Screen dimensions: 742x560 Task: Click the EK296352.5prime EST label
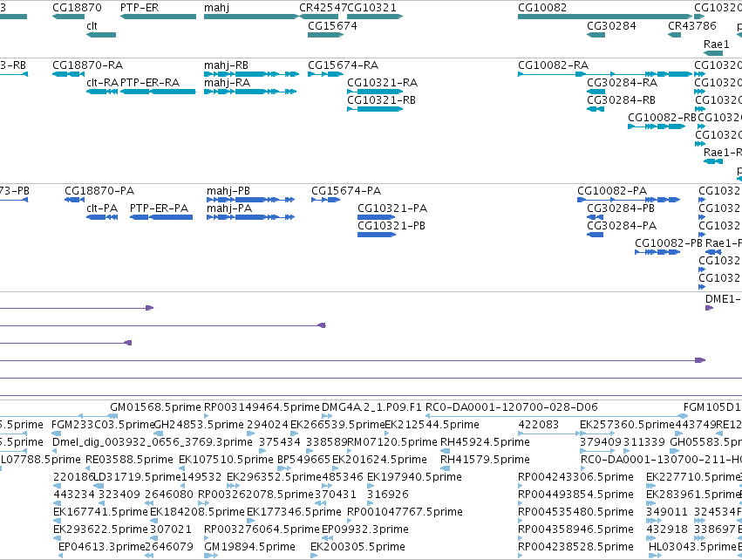click(274, 477)
